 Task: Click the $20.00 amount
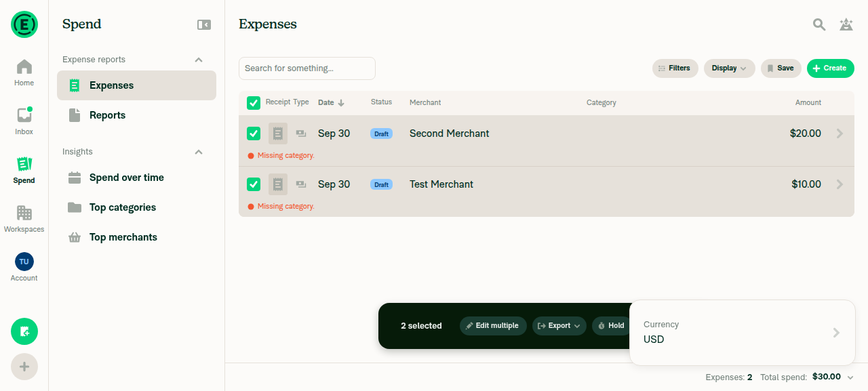click(x=806, y=133)
